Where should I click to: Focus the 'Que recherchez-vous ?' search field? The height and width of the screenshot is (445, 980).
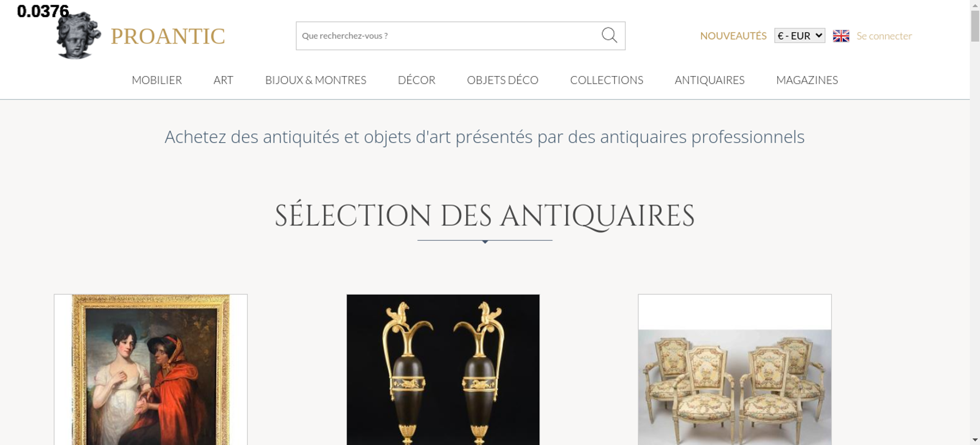coord(448,36)
